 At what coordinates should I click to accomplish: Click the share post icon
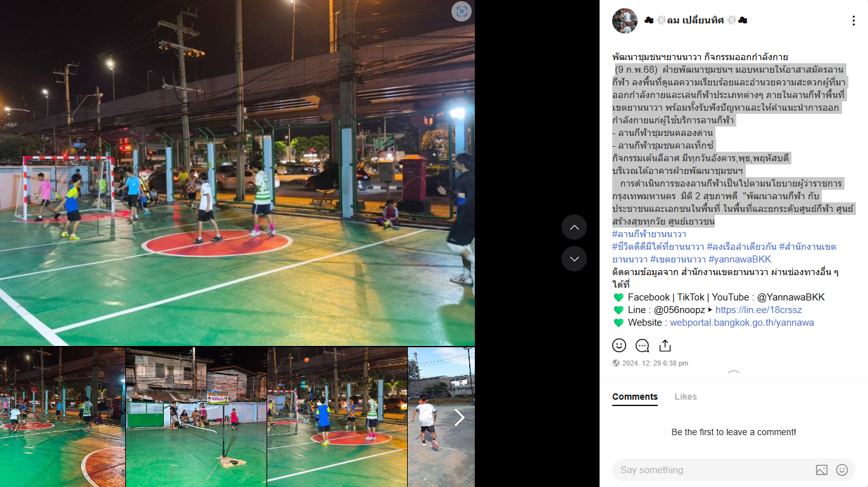[x=665, y=345]
